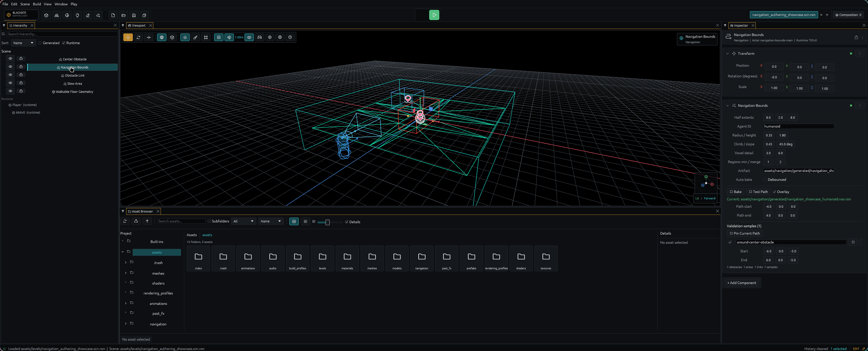
Task: Click the Search hierarchy input field
Action: 62,34
